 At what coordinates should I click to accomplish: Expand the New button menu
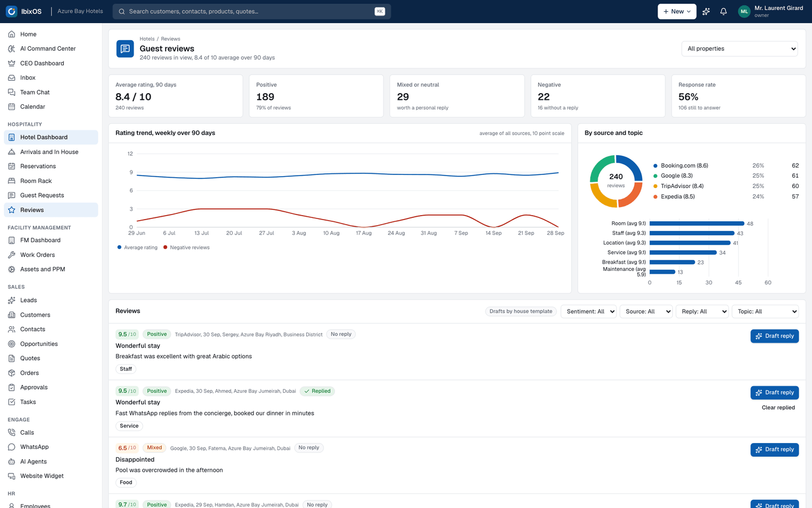(x=677, y=11)
